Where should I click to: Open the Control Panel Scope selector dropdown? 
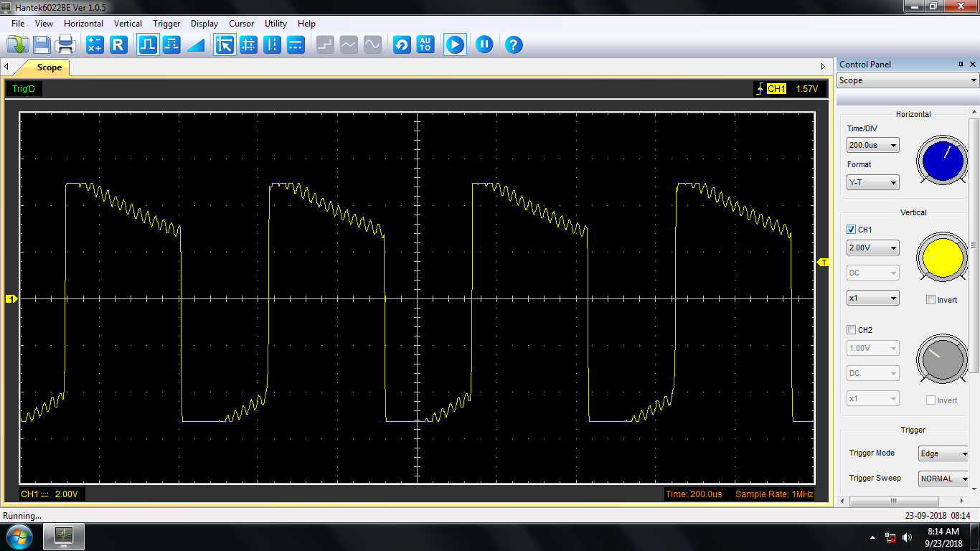point(908,80)
